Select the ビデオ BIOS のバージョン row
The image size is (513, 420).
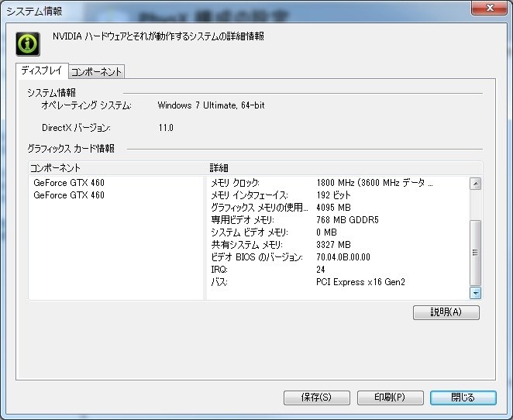[x=339, y=257]
